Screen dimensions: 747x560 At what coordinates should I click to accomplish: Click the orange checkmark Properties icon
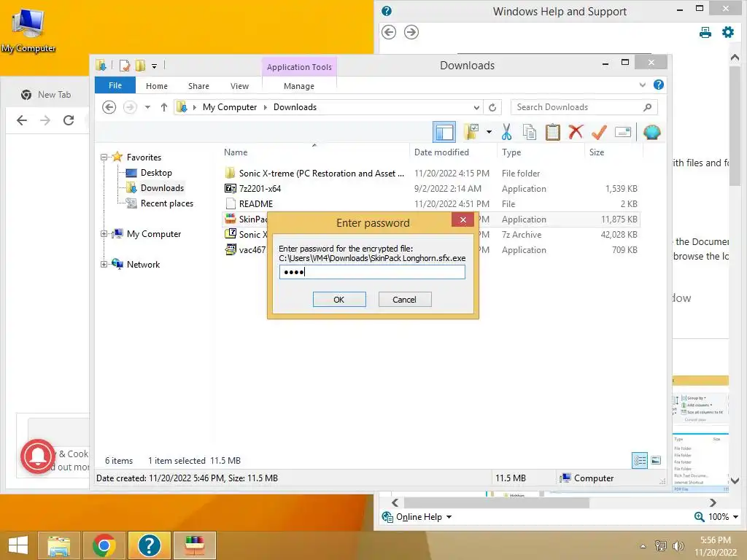(599, 132)
